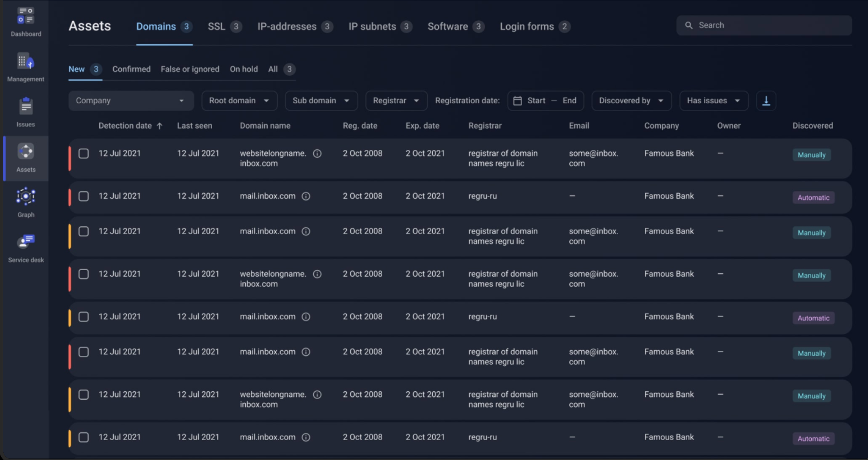868x460 pixels.
Task: Switch to the IP-addresses tab
Action: pos(287,26)
